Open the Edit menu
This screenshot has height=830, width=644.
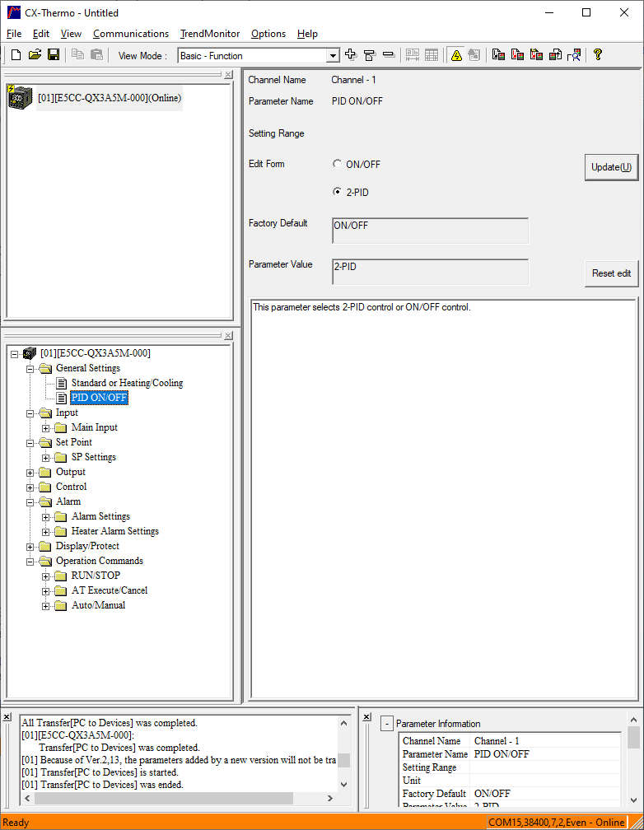tap(41, 33)
